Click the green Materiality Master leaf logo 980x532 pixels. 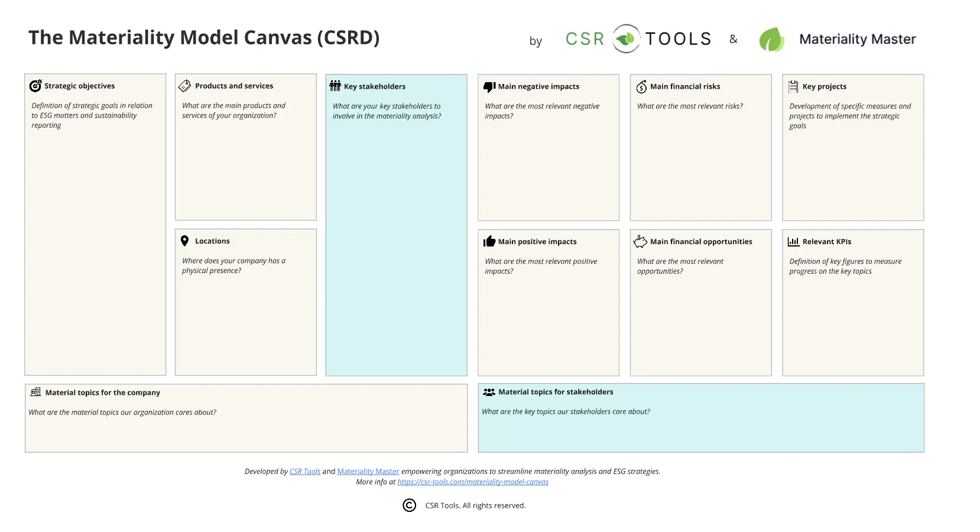(771, 39)
